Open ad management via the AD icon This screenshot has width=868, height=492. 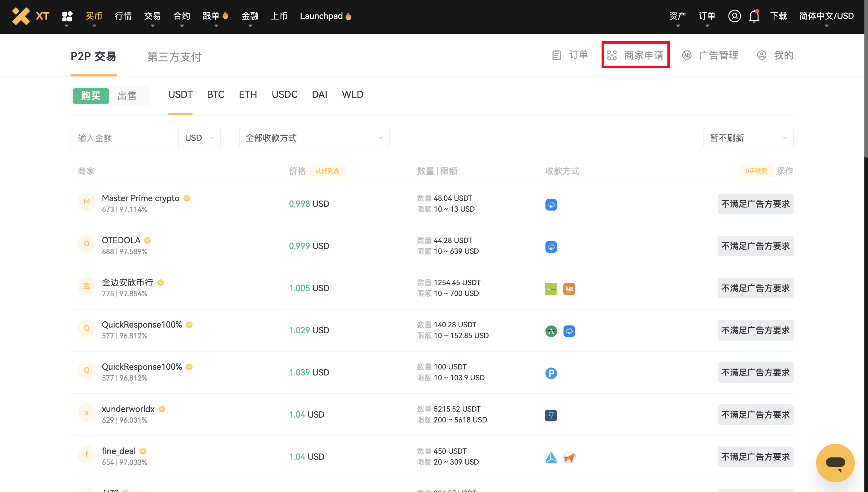pos(687,55)
